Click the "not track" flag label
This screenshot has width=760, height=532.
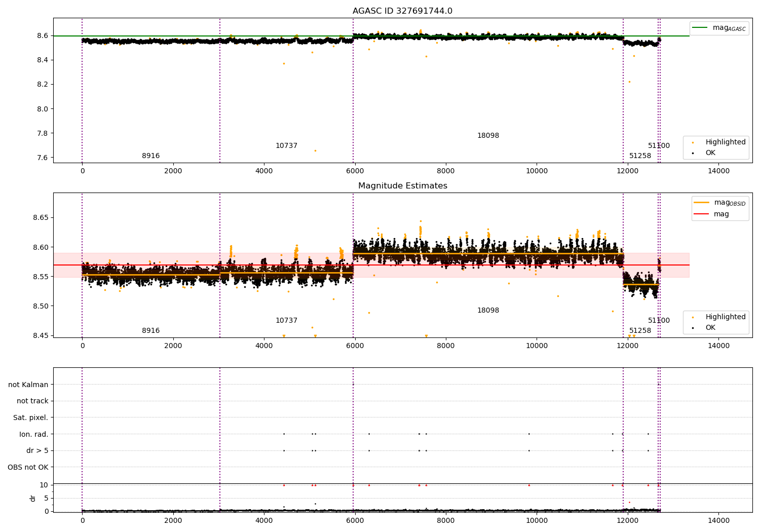coord(32,401)
